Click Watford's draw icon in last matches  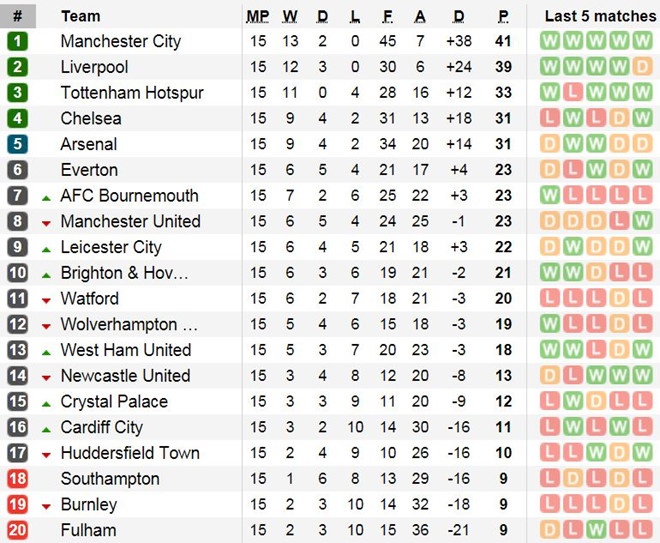[x=619, y=299]
